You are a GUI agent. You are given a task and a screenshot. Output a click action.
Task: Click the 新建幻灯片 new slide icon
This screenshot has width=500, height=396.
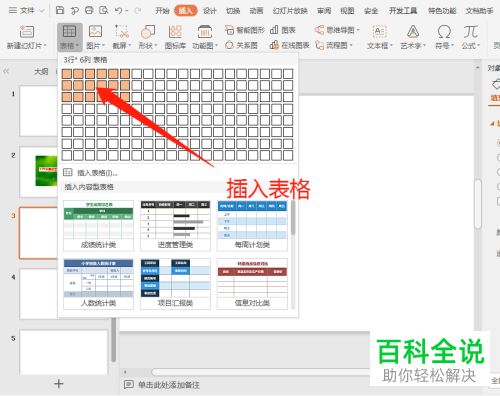pyautogui.click(x=27, y=32)
